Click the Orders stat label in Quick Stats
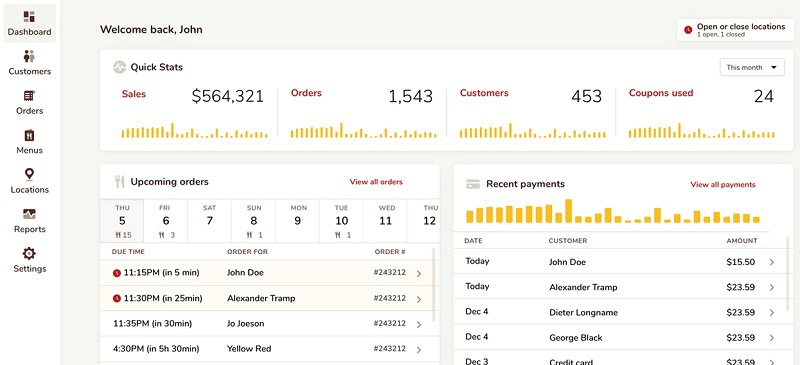Image resolution: width=800 pixels, height=365 pixels. [x=306, y=93]
